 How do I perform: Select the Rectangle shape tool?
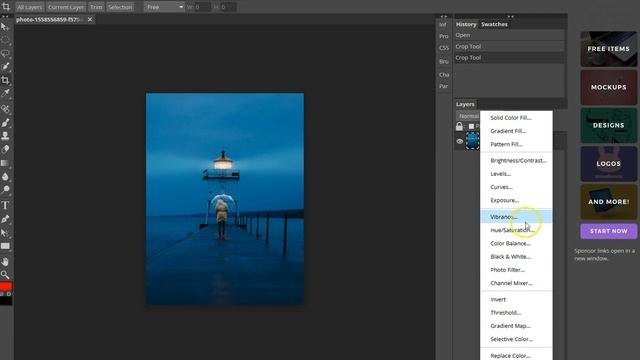[x=5, y=246]
